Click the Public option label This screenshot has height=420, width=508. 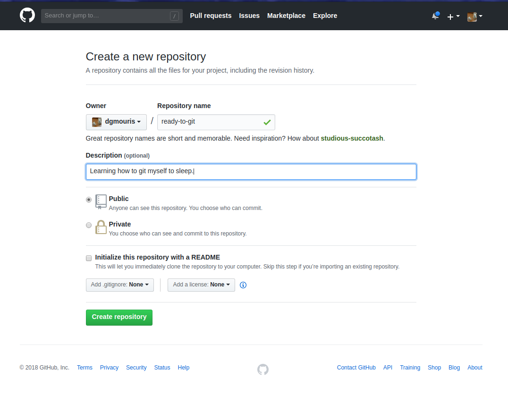tap(119, 199)
